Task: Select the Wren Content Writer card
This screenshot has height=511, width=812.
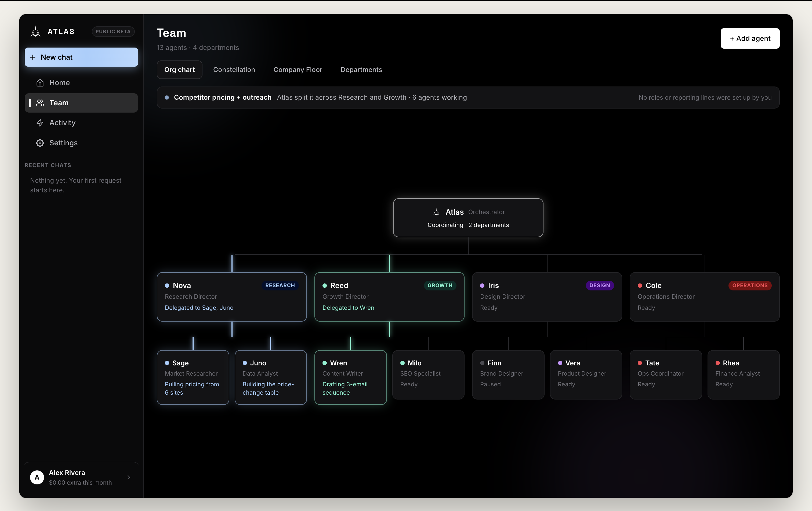Action: (x=350, y=377)
